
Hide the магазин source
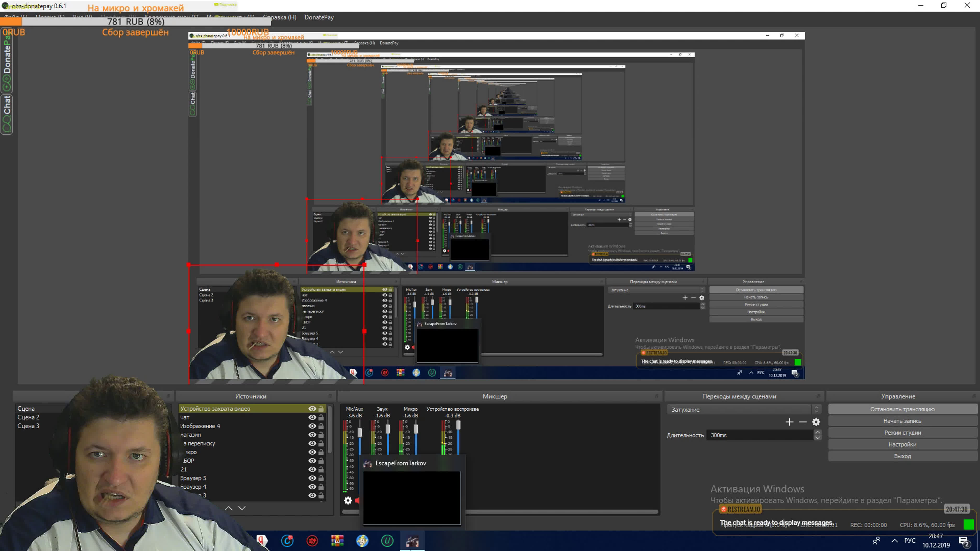tap(312, 435)
